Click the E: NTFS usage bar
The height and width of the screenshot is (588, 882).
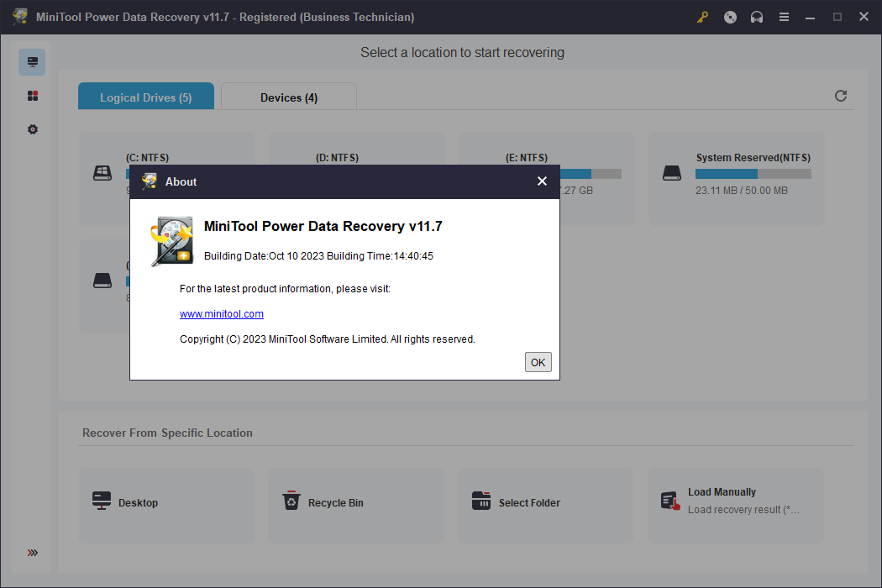pyautogui.click(x=591, y=174)
